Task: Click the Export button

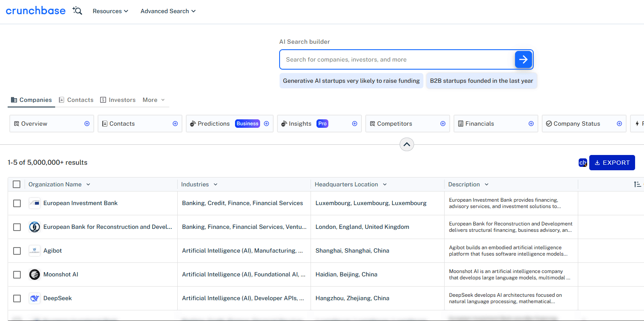Action: click(x=612, y=163)
